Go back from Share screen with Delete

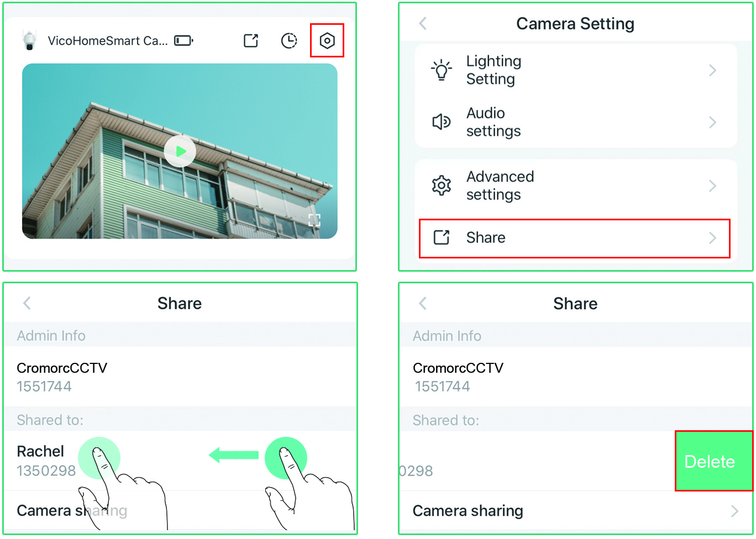click(423, 303)
